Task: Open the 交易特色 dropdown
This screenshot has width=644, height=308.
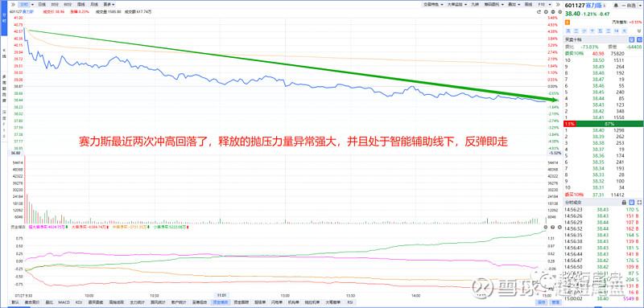Action: point(433,5)
